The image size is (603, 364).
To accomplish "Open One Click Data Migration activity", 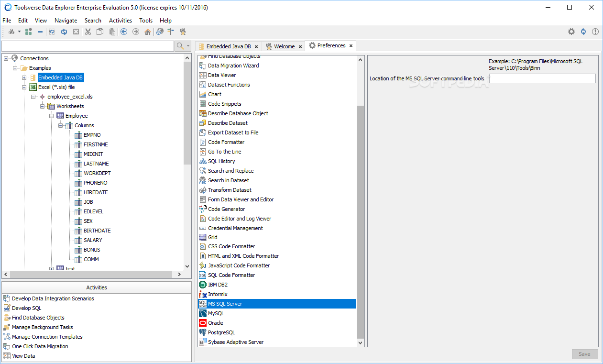I will [40, 346].
